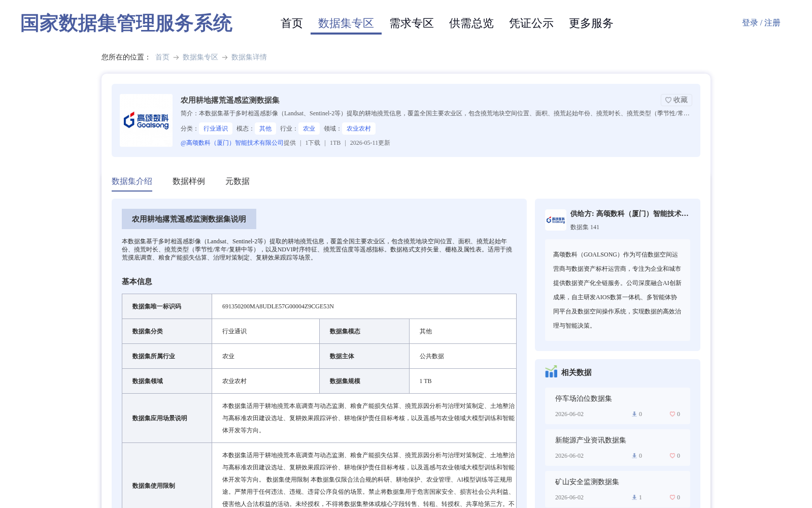Viewport: 812px width, 508px height.
Task: Click the breadcrumb arrow after 首页
Action: [176, 57]
